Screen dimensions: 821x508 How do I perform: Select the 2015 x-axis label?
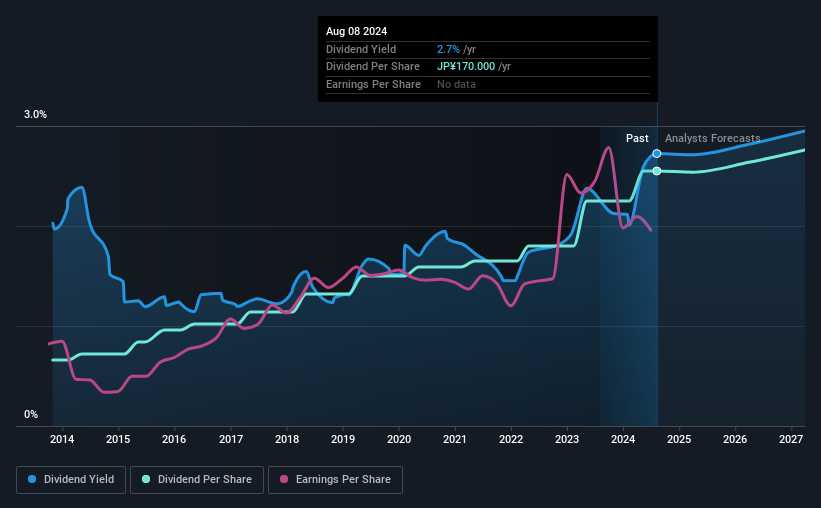118,439
